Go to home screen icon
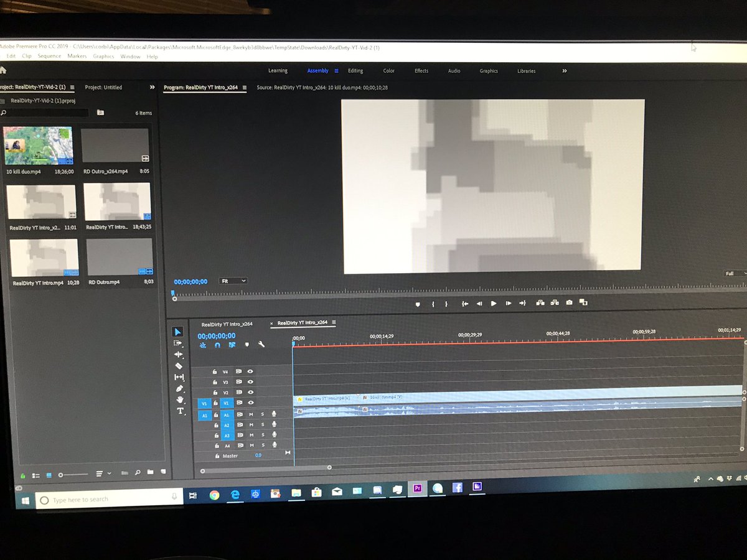747x560 pixels. pos(2,70)
